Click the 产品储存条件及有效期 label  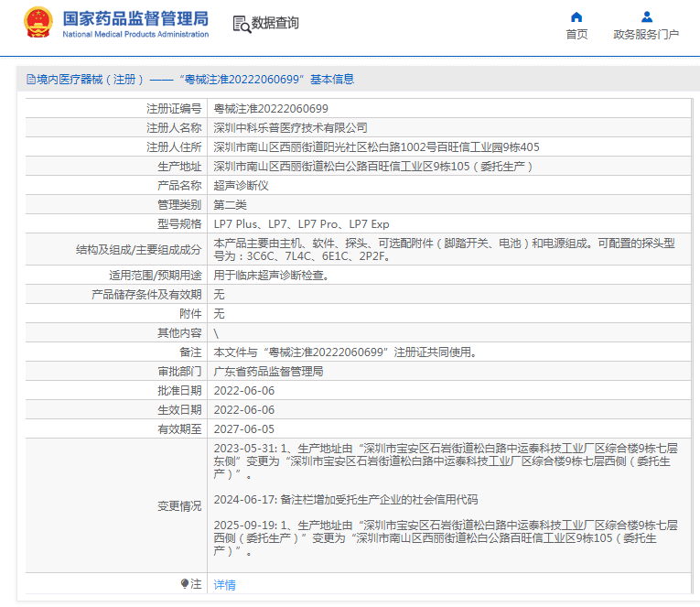[146, 294]
